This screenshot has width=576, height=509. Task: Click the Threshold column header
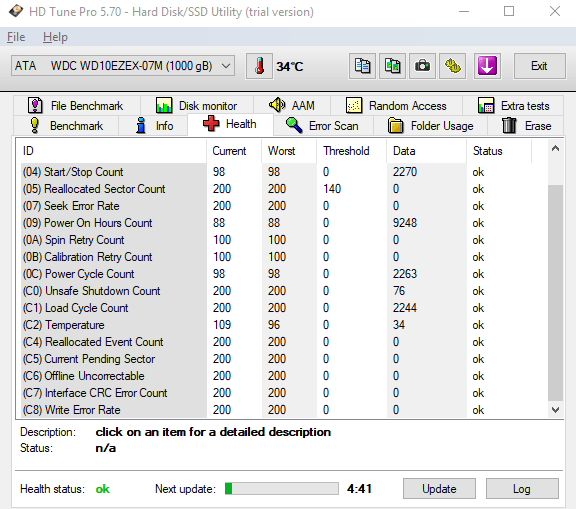[352, 151]
